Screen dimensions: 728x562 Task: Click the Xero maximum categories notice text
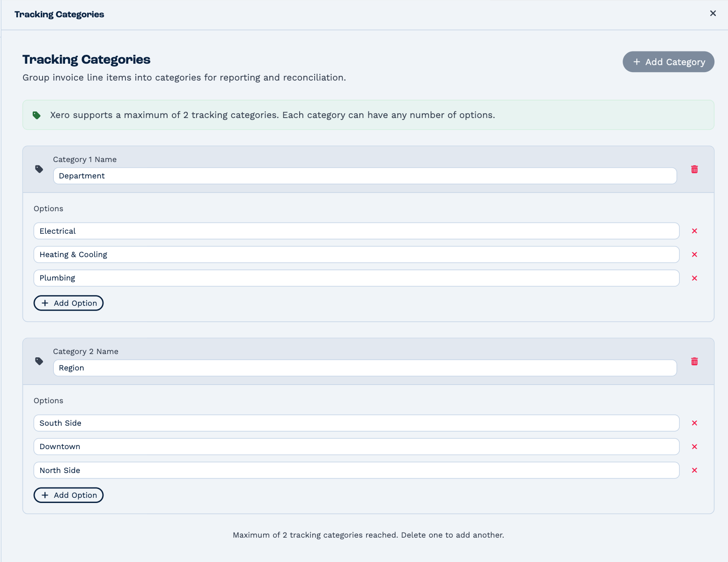click(272, 115)
